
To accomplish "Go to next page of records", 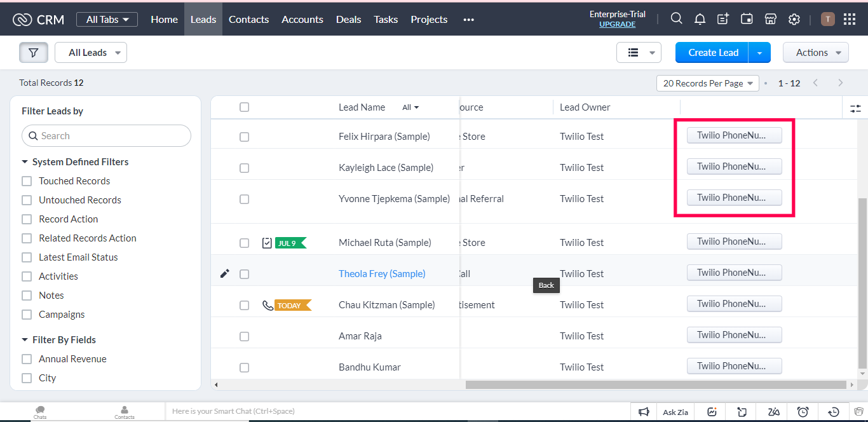I will tap(841, 83).
